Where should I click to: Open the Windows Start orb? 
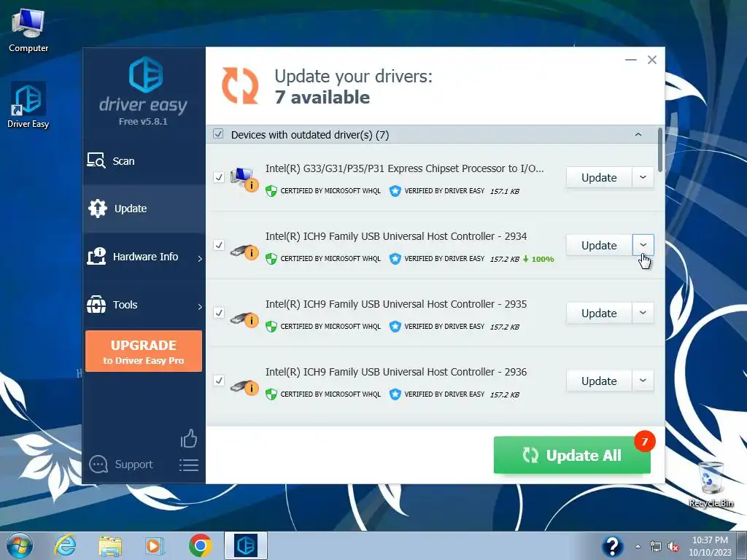pyautogui.click(x=20, y=545)
